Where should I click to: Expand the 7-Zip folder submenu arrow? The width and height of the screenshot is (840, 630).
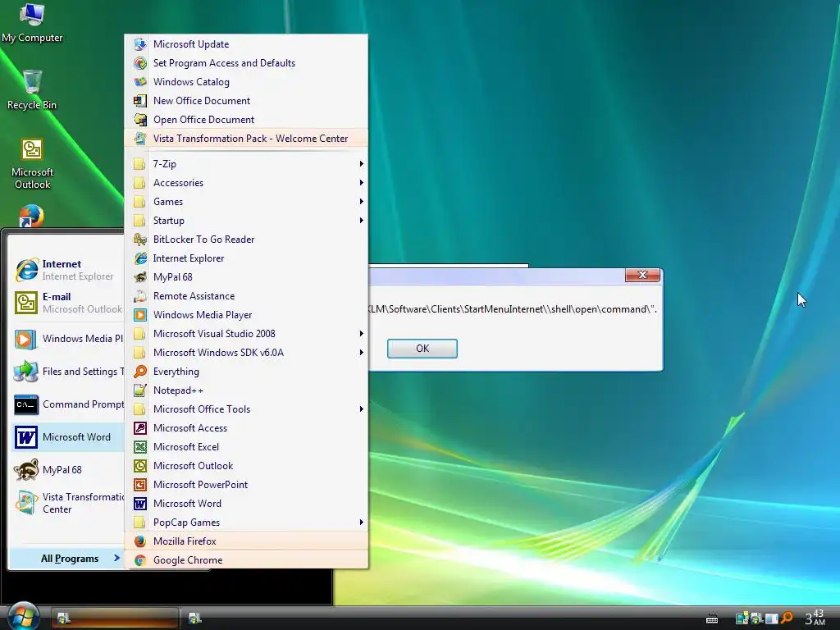tap(362, 164)
